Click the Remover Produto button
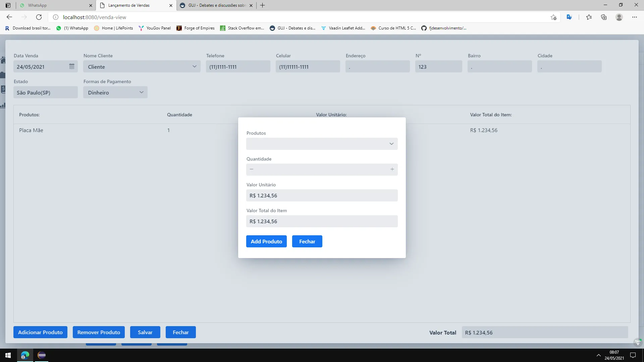 click(x=99, y=332)
